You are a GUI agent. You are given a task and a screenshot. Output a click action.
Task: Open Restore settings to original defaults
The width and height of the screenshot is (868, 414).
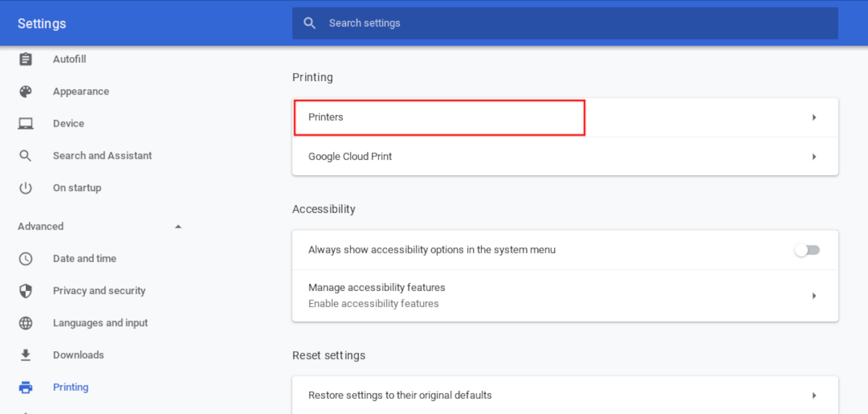coord(400,395)
